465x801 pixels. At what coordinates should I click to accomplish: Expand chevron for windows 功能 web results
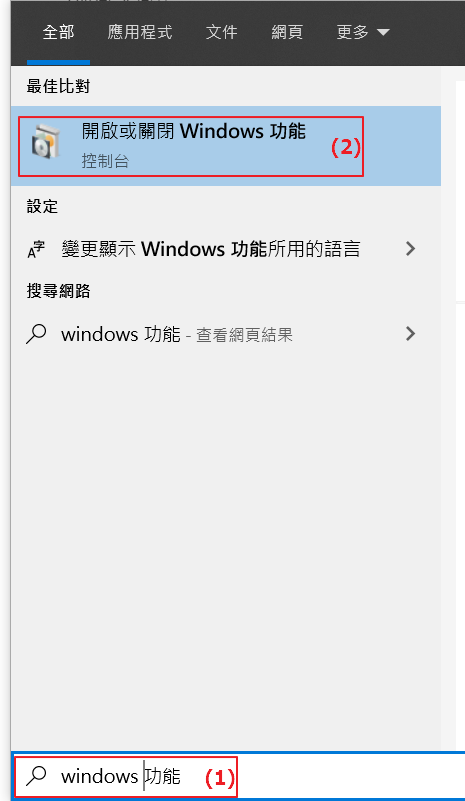coord(410,334)
